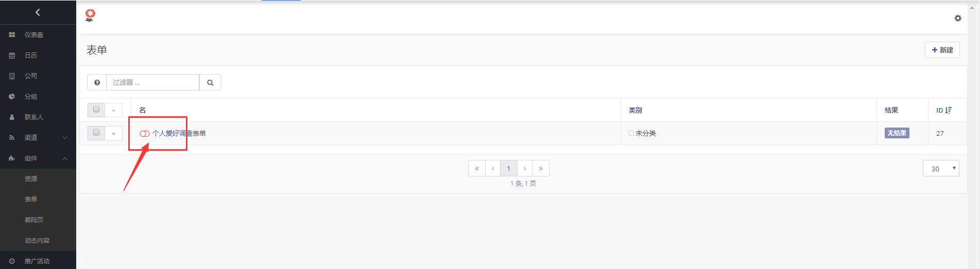Select the checkbox for form row 27
Screen dimensions: 980x269
click(x=96, y=133)
